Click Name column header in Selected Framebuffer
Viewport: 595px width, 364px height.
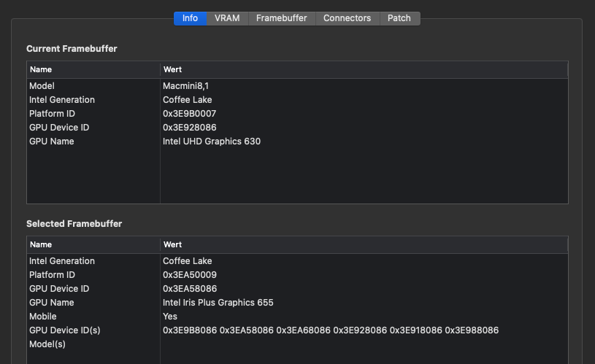[x=93, y=245]
